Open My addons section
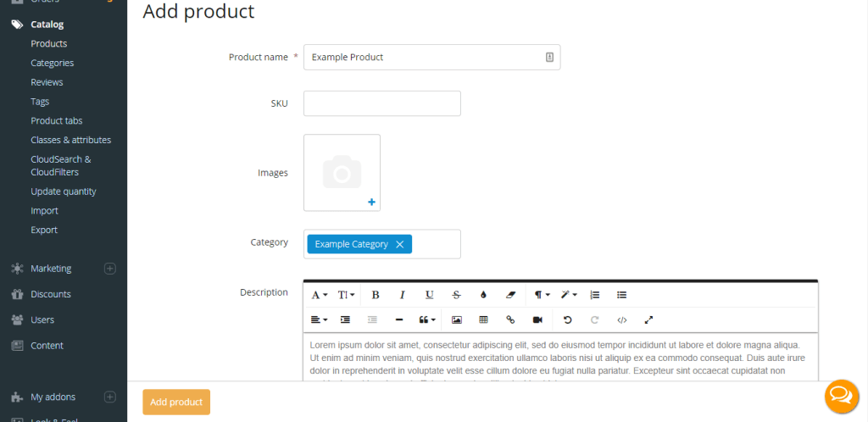Image resolution: width=868 pixels, height=422 pixels. click(x=53, y=397)
